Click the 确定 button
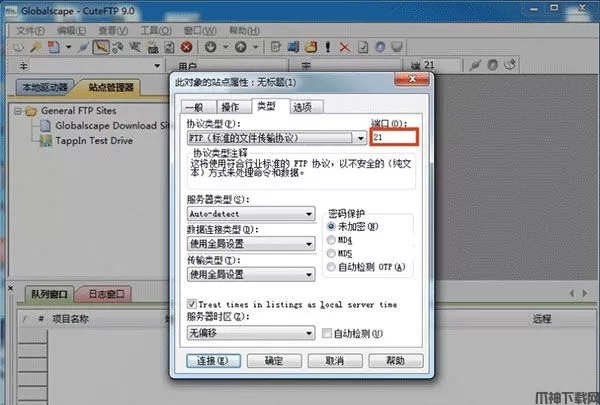 click(x=274, y=361)
